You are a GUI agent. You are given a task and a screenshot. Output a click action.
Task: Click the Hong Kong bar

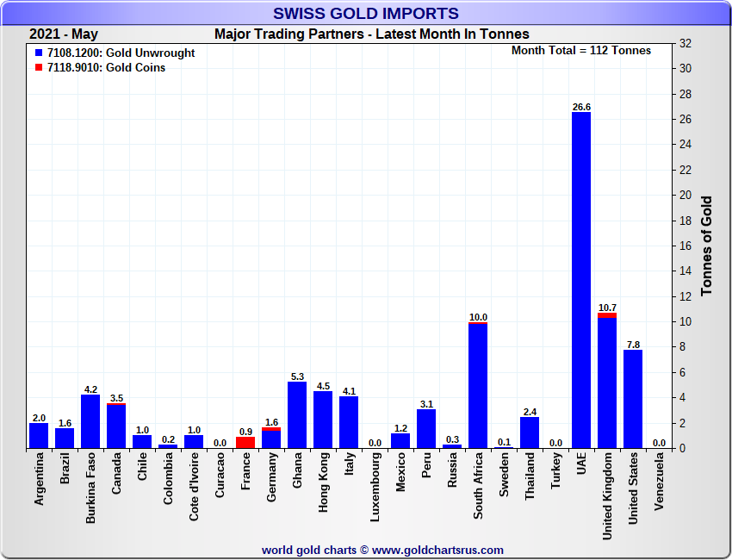click(323, 420)
